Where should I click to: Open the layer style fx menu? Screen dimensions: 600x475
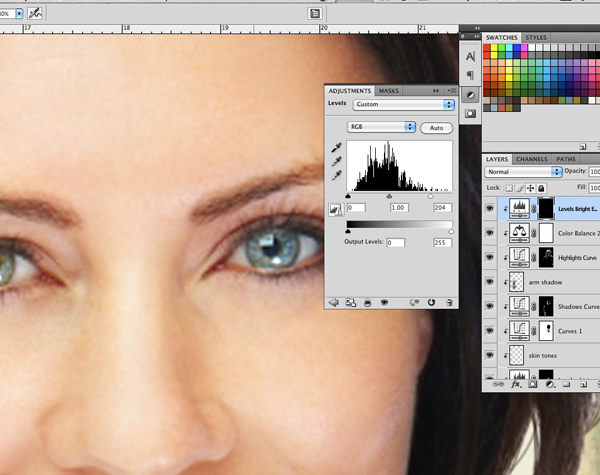pos(517,383)
